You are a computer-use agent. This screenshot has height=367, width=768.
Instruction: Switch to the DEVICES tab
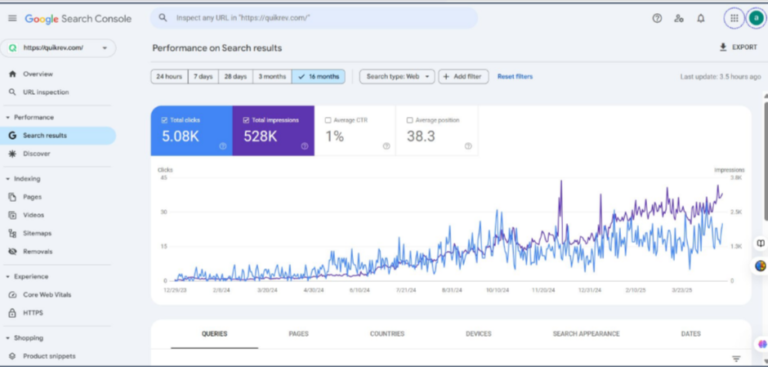(479, 334)
